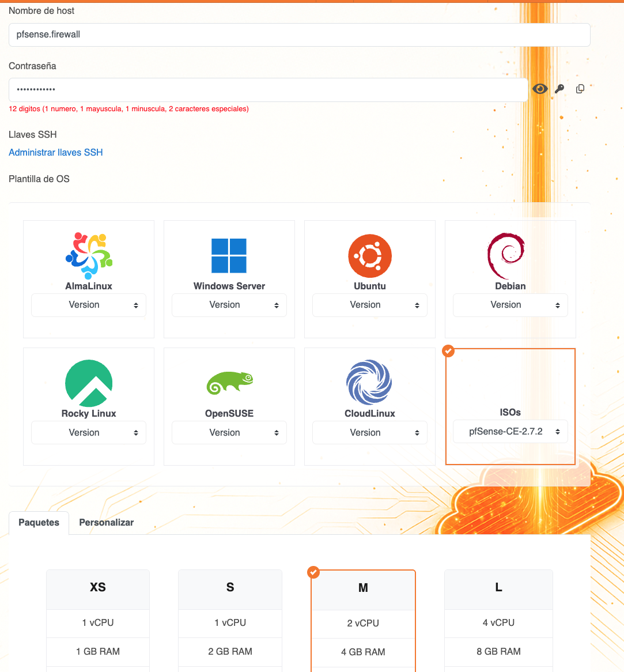Expand the ISOs pfSense-CE-2.7.2 dropdown
The image size is (624, 672).
click(510, 432)
